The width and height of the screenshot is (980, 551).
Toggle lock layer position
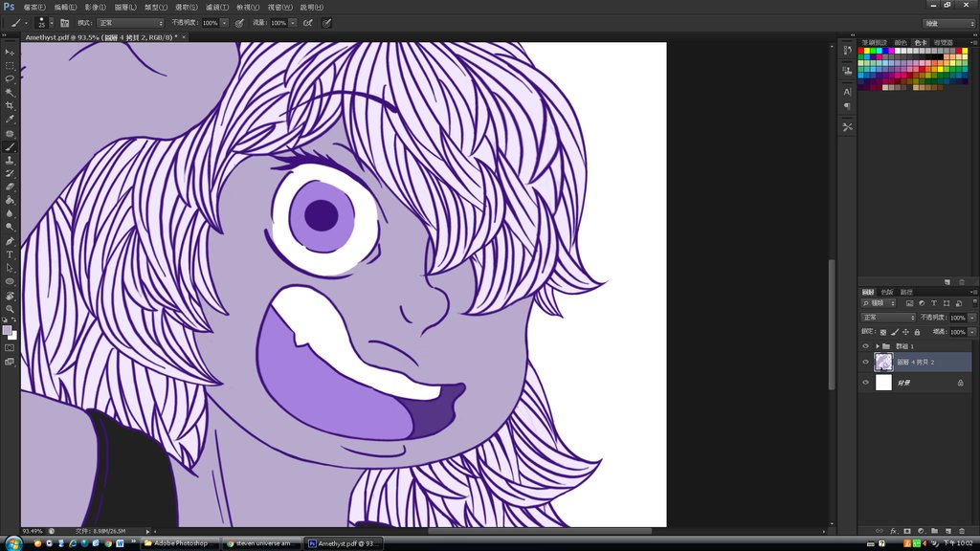click(x=905, y=332)
